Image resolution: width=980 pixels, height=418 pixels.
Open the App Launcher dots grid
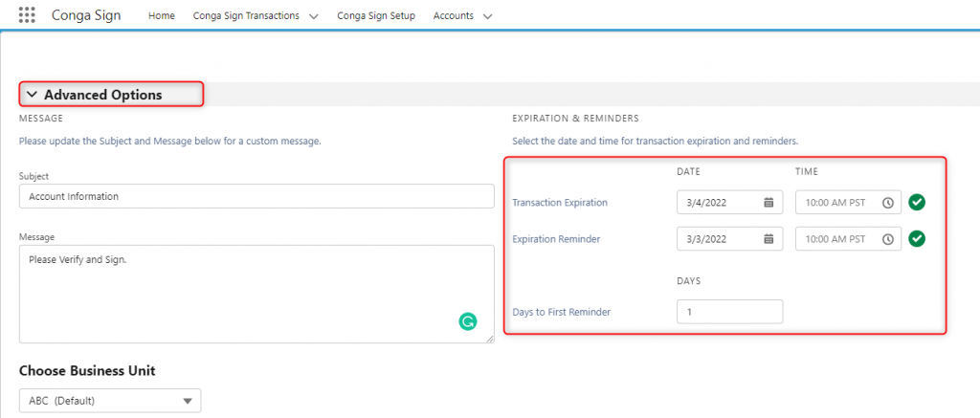point(27,15)
